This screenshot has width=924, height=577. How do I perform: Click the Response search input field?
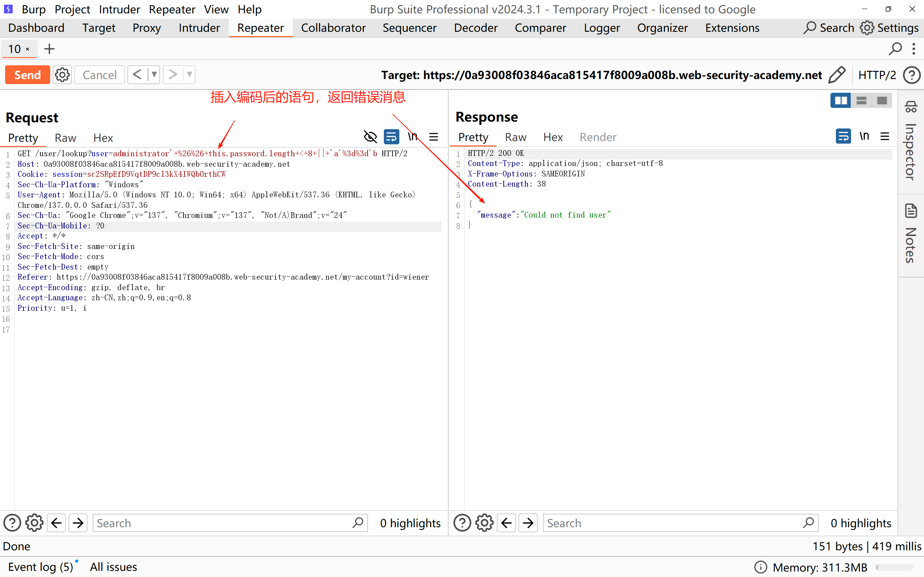pyautogui.click(x=672, y=523)
